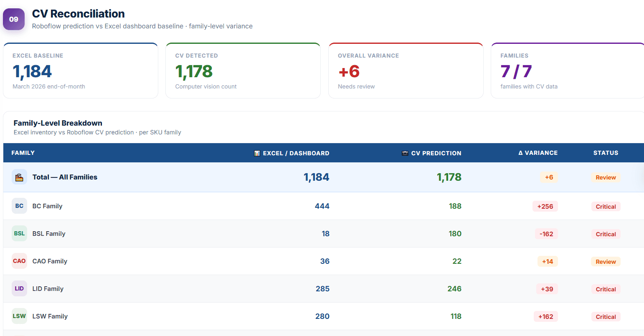644x336 pixels.
Task: Click LSW Family CV prediction 118
Action: coord(456,316)
